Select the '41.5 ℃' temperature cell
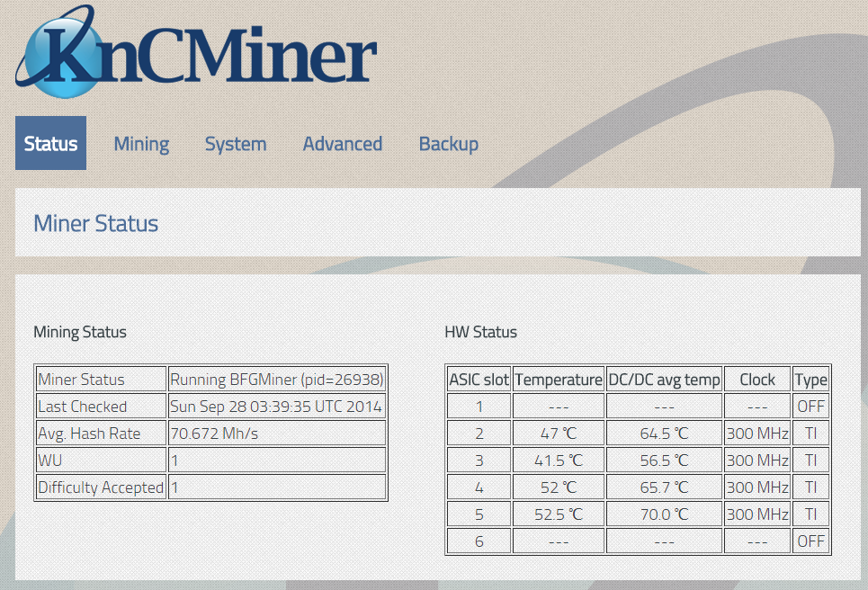This screenshot has width=868, height=590. (559, 460)
